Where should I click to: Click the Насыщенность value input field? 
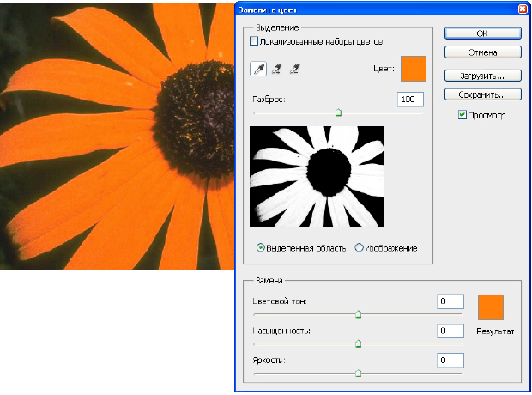pos(450,331)
